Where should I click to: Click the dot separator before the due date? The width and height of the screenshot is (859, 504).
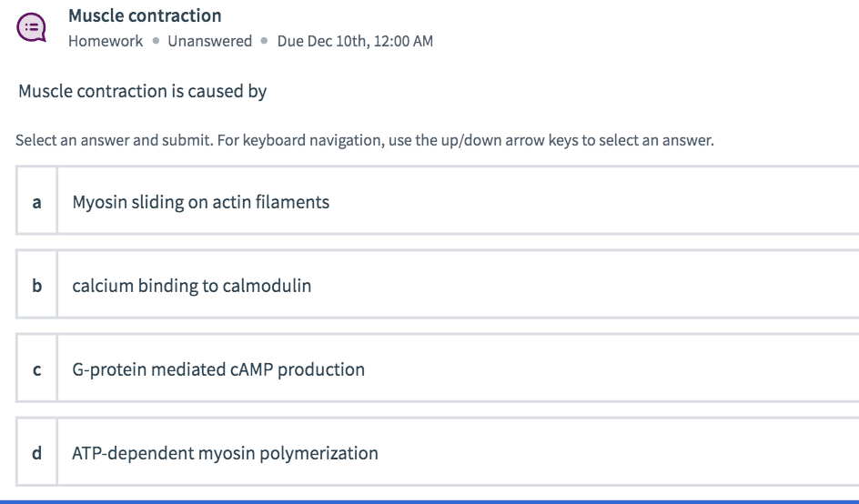(265, 41)
